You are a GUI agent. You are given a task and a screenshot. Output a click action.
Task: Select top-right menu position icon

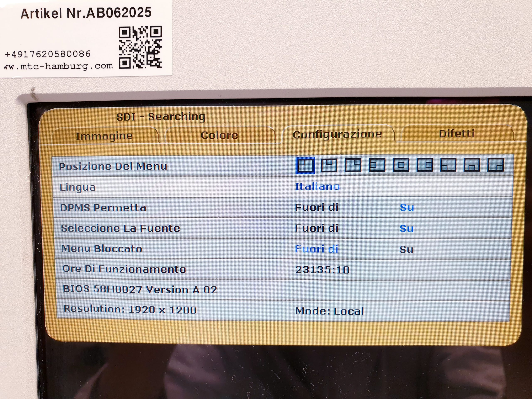(353, 165)
